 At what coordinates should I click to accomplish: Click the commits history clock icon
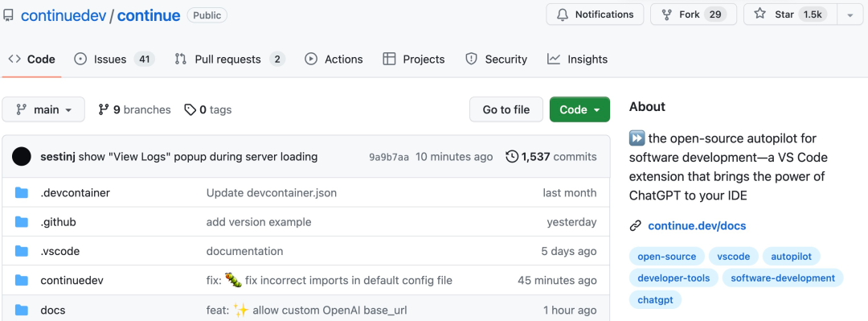pos(513,157)
